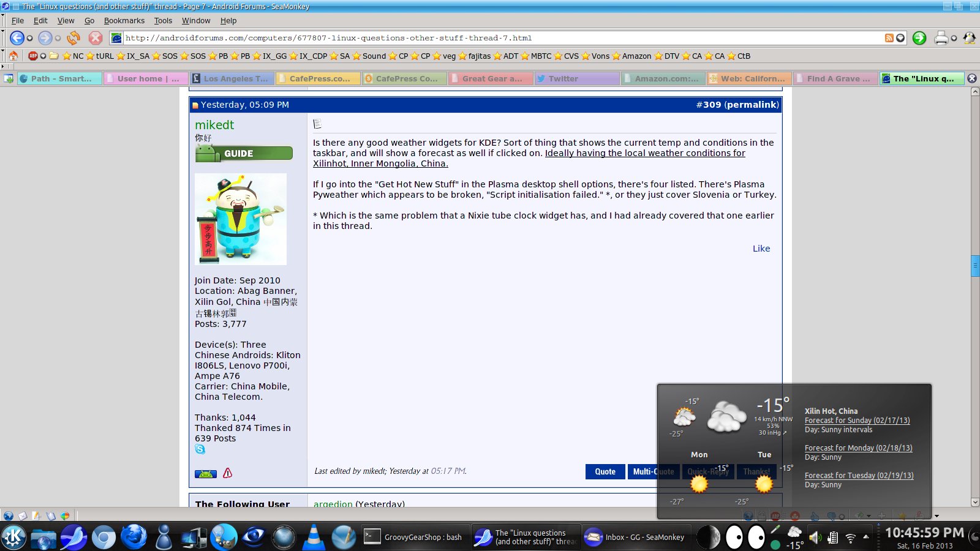The width and height of the screenshot is (980, 551).
Task: Select the Print icon in the navigation toolbar
Action: point(941,37)
